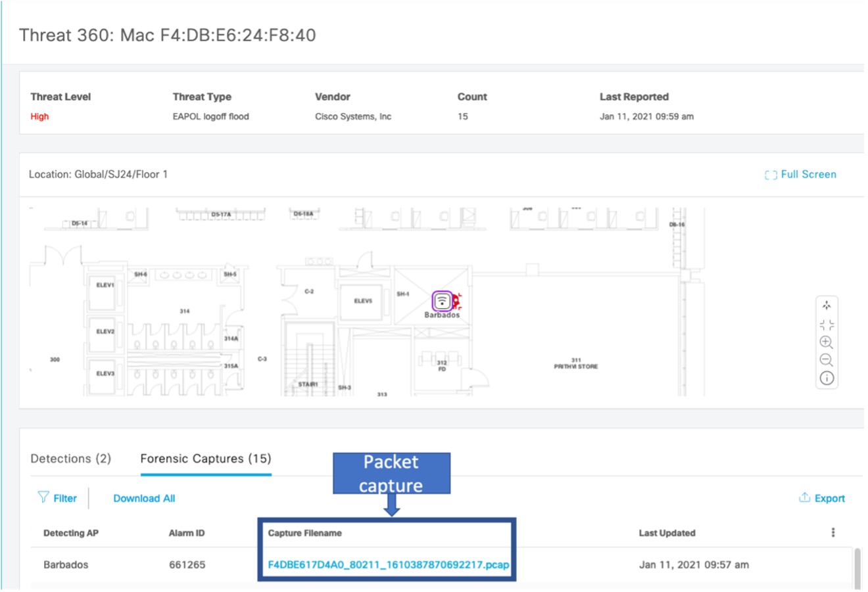
Task: Sort by Last Updated column header
Action: [x=667, y=533]
